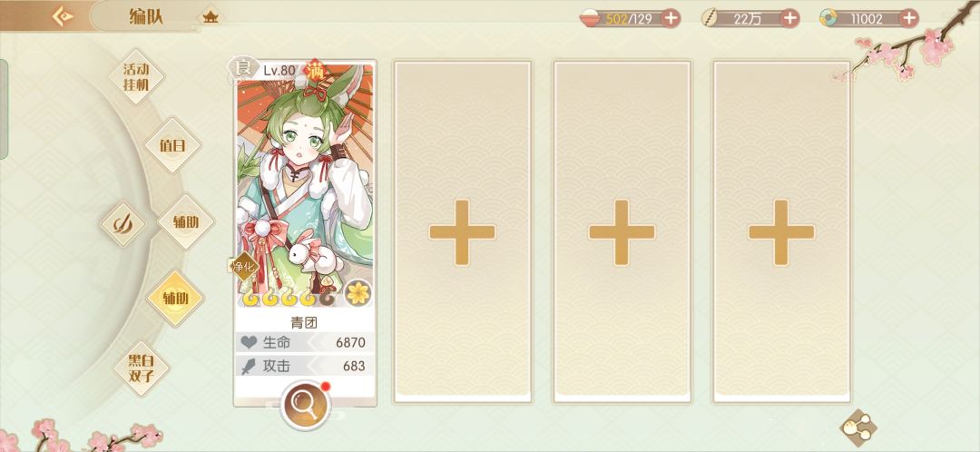
Task: Open the magnifier inspect button under 青团
Action: (x=305, y=404)
